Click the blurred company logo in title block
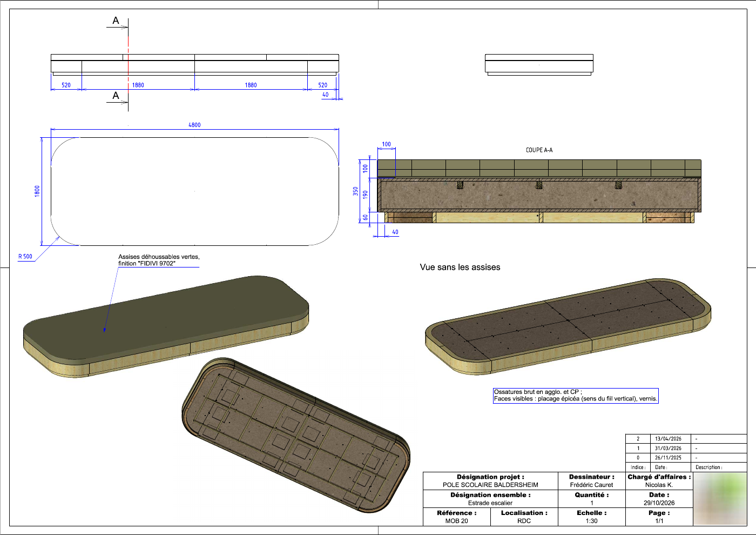The image size is (756, 535). point(720,499)
